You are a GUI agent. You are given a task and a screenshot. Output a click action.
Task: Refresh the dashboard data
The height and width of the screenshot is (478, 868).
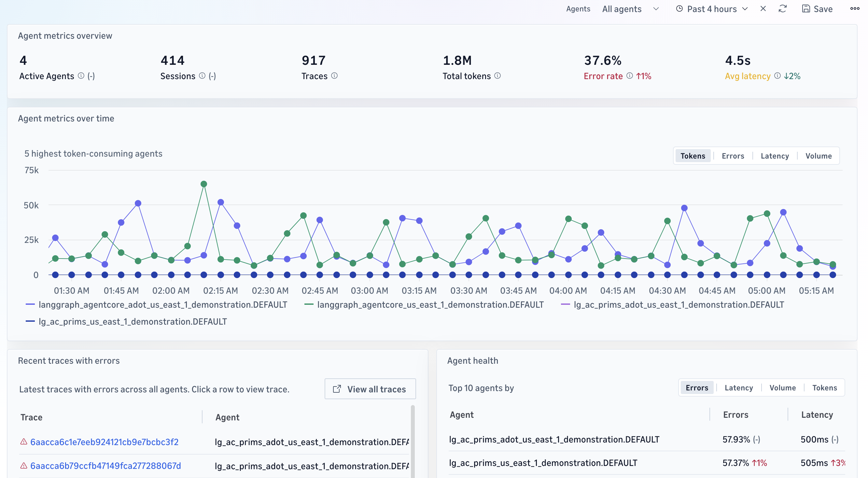[x=782, y=9]
